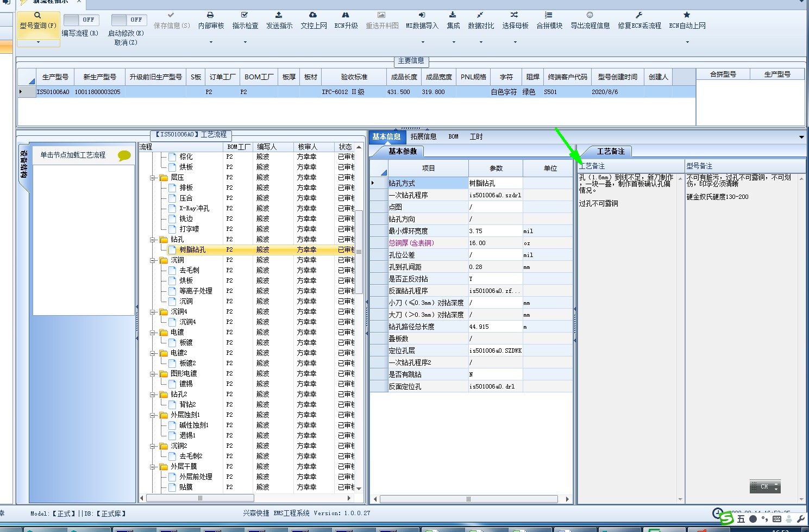The image size is (809, 532).
Task: Click the 生产型号 column header
Action: coord(55,77)
